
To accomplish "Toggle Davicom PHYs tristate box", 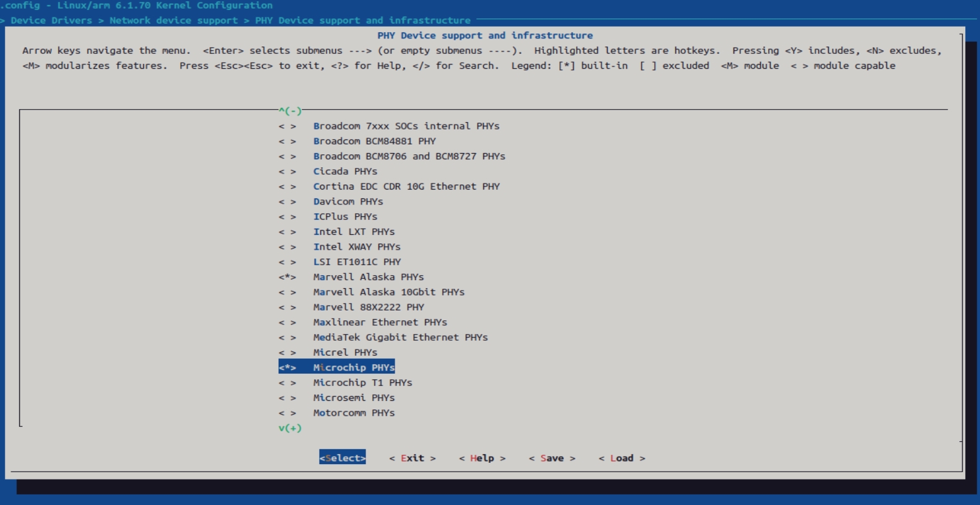I will click(x=287, y=201).
